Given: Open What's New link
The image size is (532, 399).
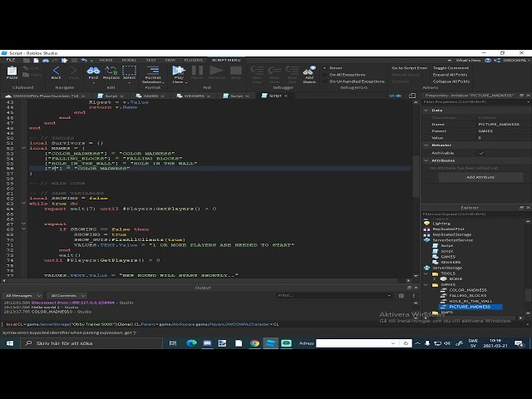Looking at the screenshot, I should [468, 61].
